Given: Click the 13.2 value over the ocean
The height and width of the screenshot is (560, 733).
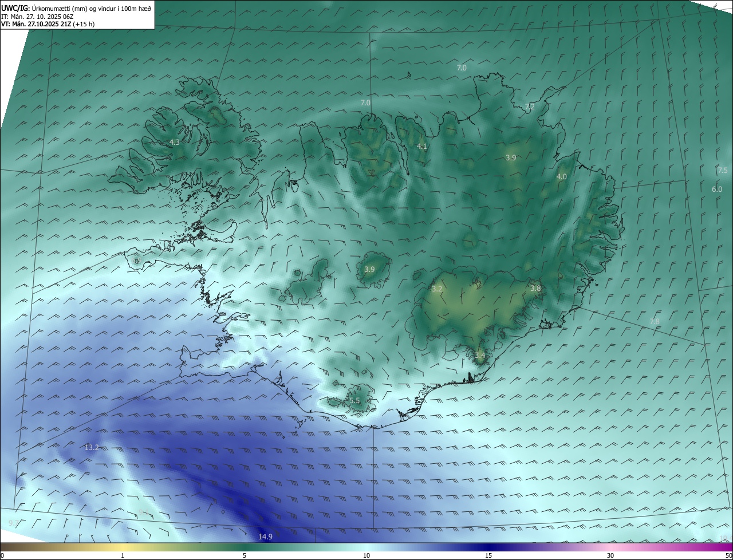Looking at the screenshot, I should [x=92, y=447].
